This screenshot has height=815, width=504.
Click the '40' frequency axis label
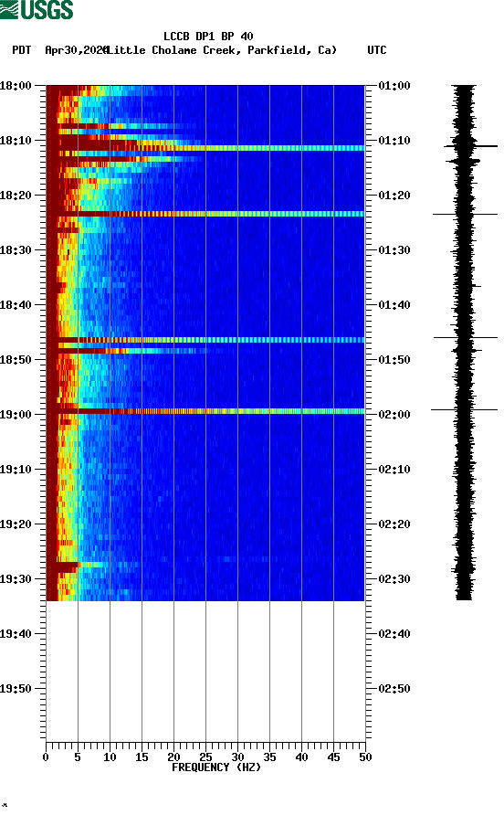coord(301,757)
